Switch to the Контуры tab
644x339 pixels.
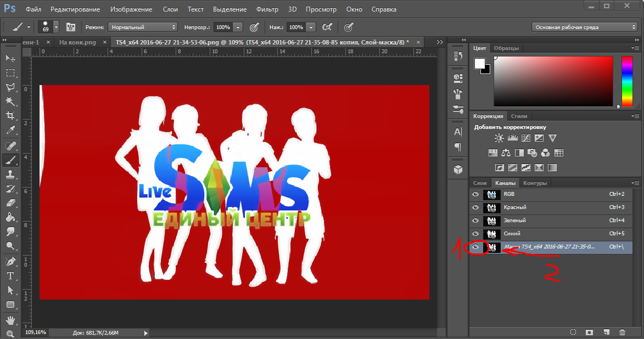535,183
